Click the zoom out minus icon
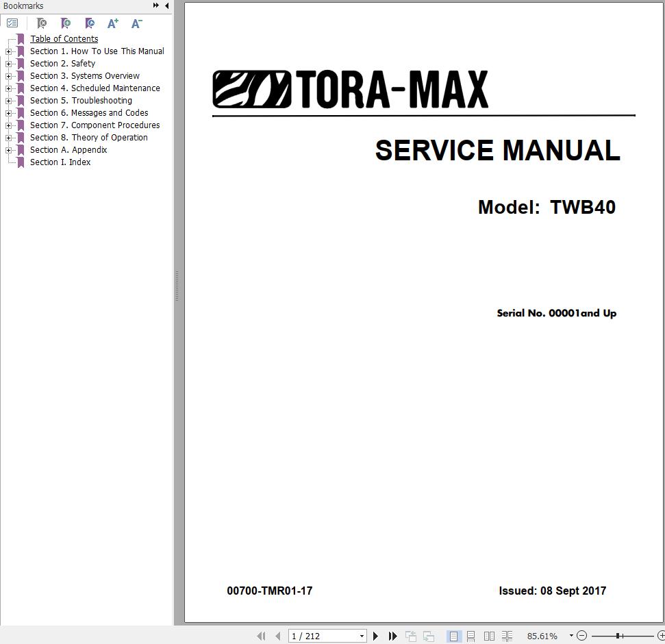This screenshot has height=644, width=665. (581, 636)
